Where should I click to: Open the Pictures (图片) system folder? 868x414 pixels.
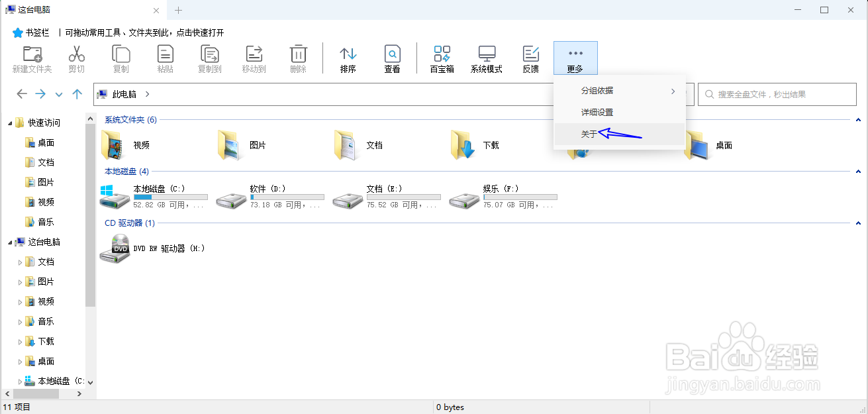pyautogui.click(x=242, y=144)
